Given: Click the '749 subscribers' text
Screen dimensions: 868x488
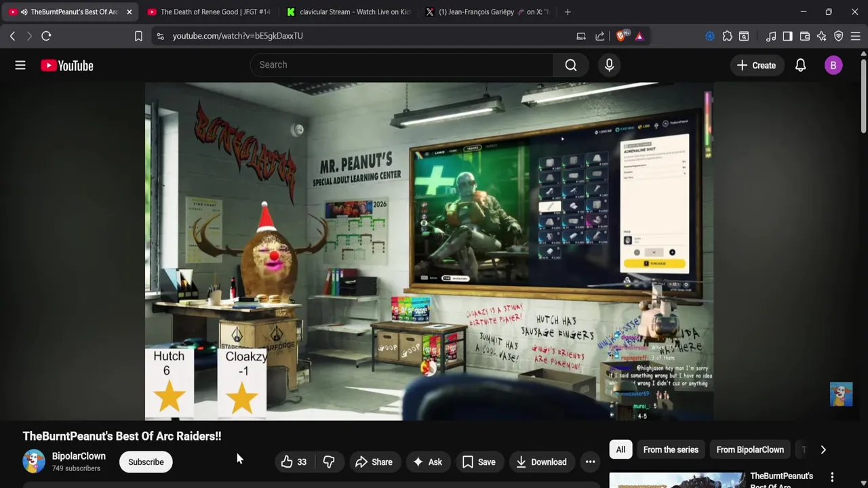Looking at the screenshot, I should 76,468.
